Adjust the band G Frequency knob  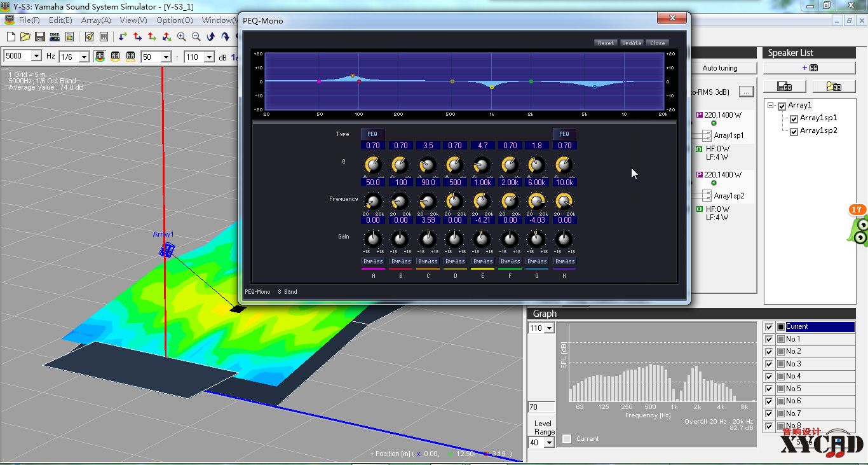tap(537, 201)
